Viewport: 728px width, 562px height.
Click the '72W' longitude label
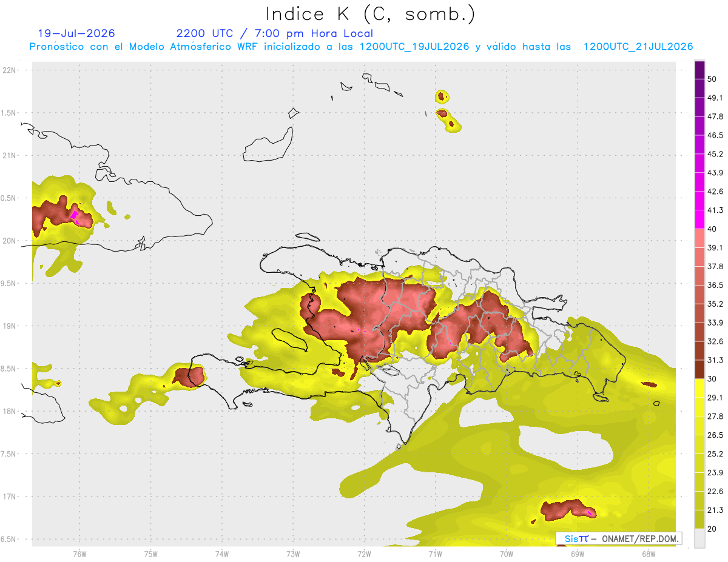(x=365, y=554)
